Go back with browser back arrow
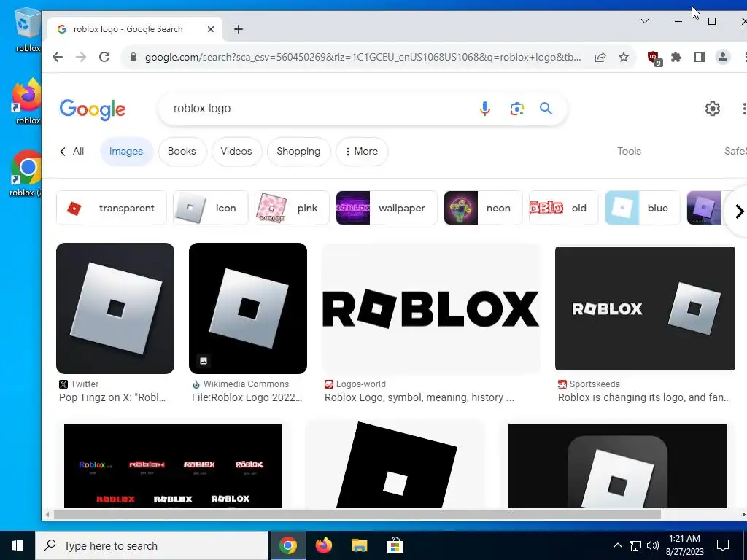The width and height of the screenshot is (747, 560). 58,57
